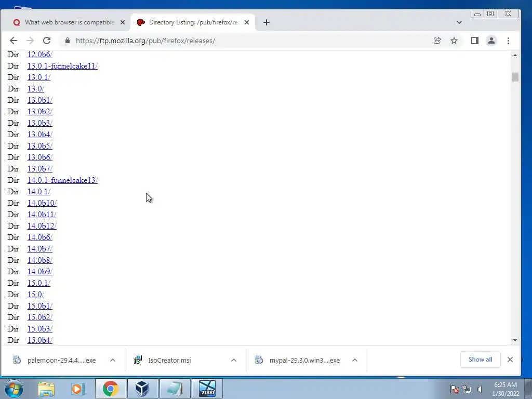Image resolution: width=532 pixels, height=399 pixels.
Task: Open Windows Explorer from taskbar
Action: click(46, 389)
